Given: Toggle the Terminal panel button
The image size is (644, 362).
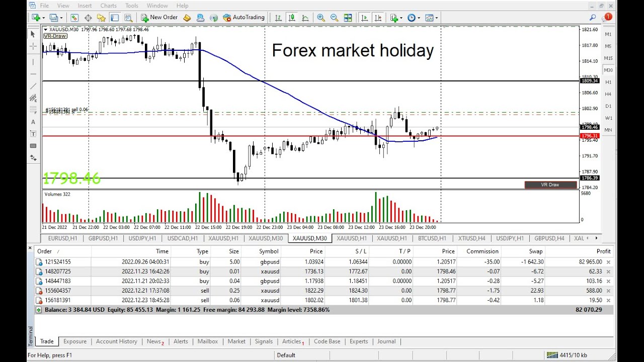Looking at the screenshot, I should pyautogui.click(x=115, y=18).
